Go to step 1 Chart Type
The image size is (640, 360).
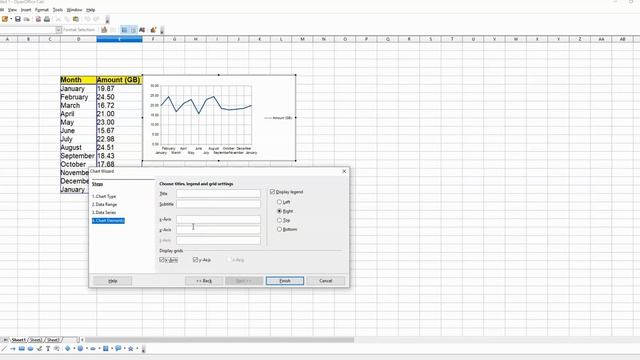104,196
